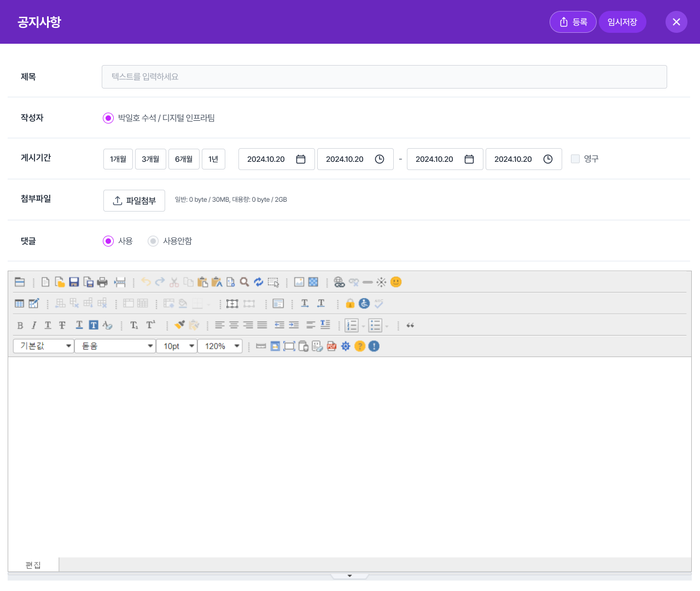Toggle bold formatting in the editor
700x591 pixels.
click(x=20, y=325)
